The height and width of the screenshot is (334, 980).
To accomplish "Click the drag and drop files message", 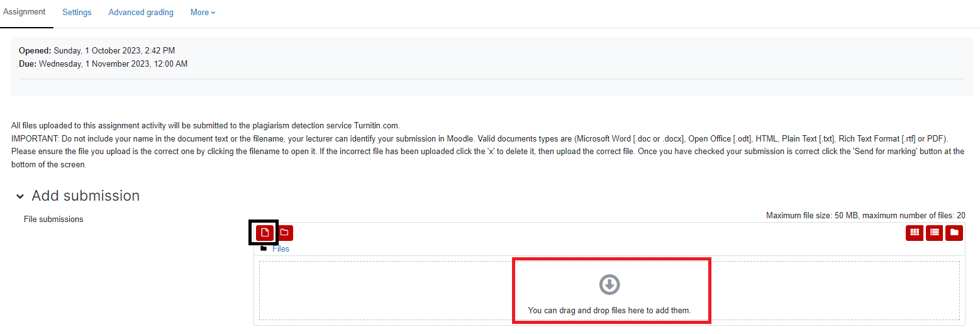I will click(610, 310).
